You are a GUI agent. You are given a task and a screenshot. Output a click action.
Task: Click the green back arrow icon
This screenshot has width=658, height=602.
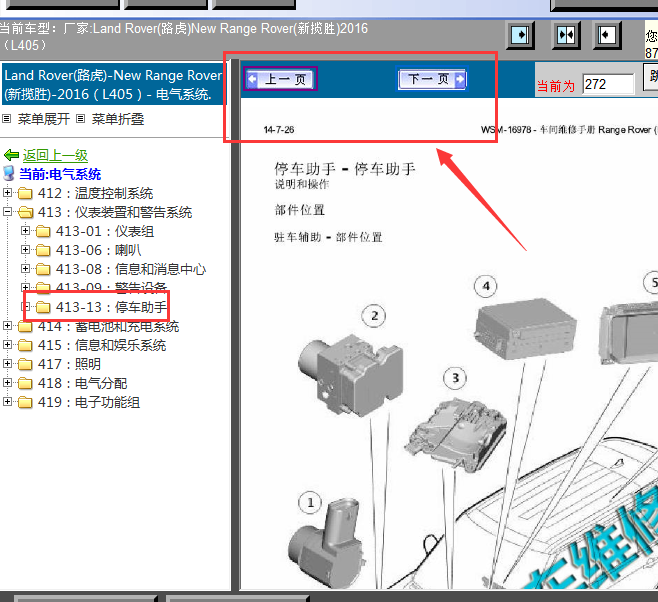point(11,155)
